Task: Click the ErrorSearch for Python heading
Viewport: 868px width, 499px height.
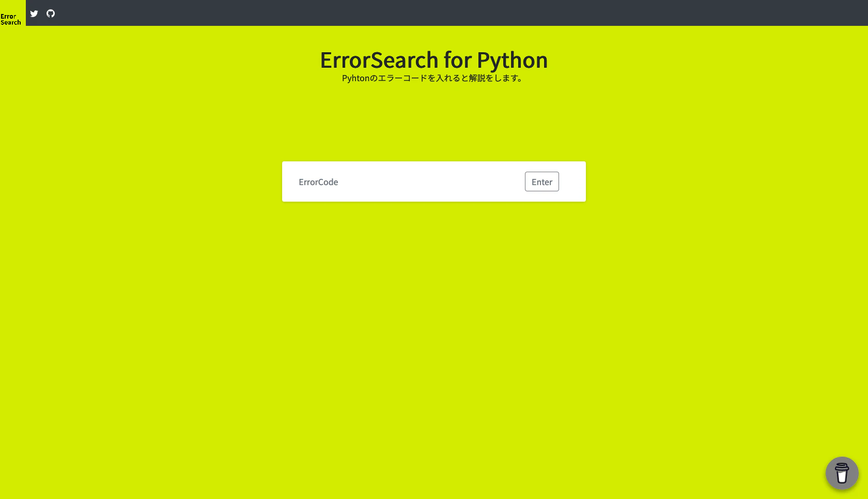Action: pos(434,60)
